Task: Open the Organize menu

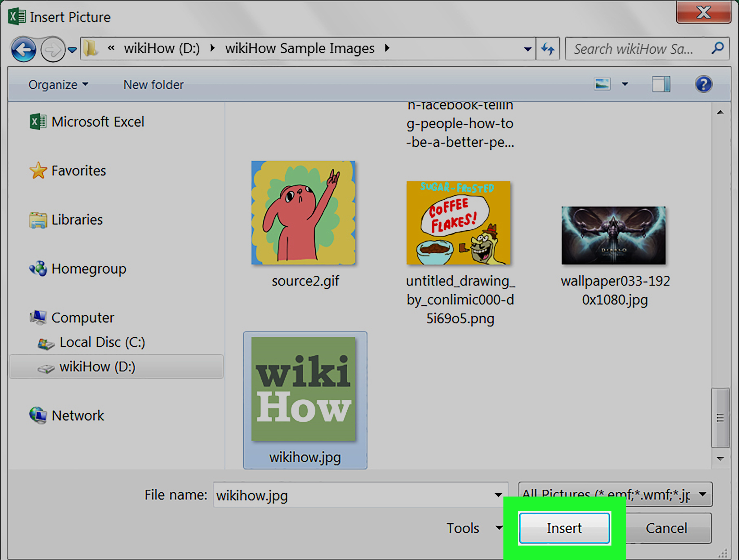Action: 58,85
